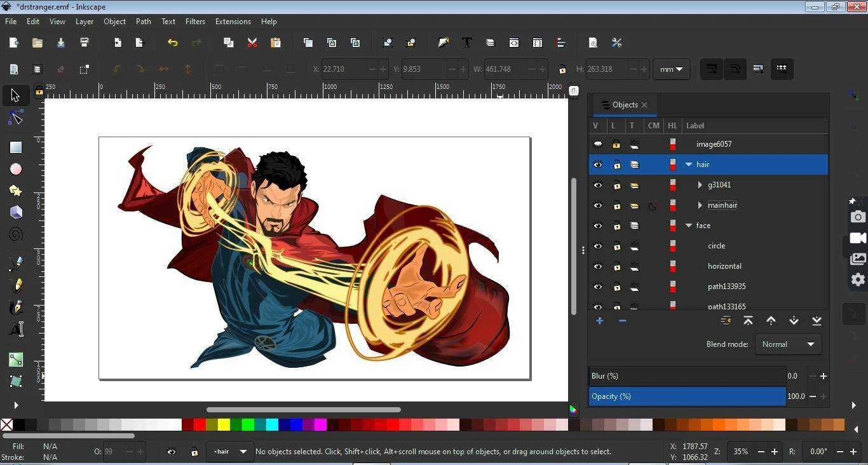
Task: Lower the selection to bottom in Objects panel
Action: (817, 321)
